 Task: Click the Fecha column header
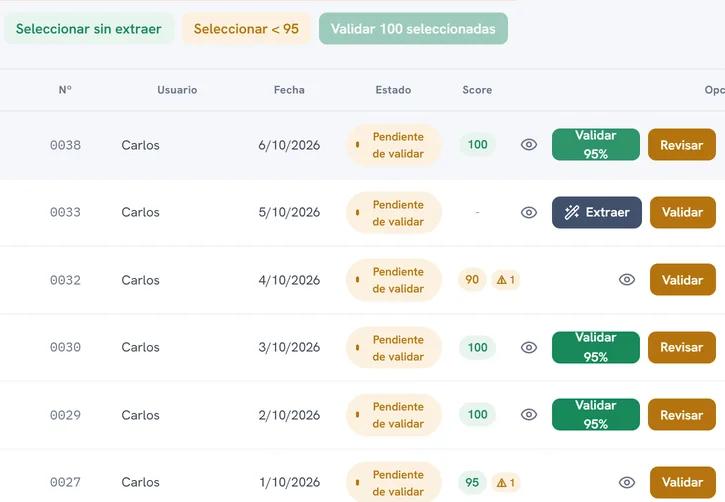click(289, 90)
